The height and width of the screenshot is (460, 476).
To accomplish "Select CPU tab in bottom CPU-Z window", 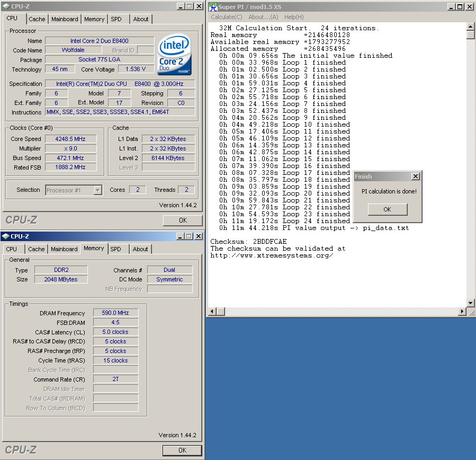I will [x=12, y=249].
